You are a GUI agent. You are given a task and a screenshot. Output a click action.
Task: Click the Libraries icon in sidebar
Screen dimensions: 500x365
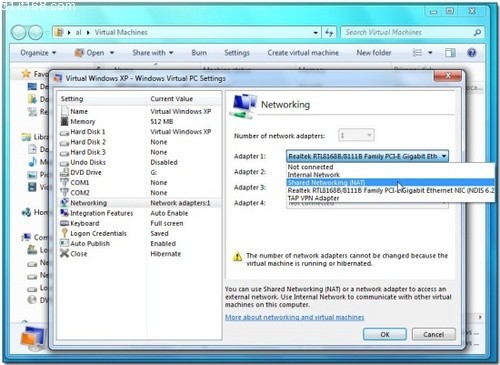[x=26, y=137]
